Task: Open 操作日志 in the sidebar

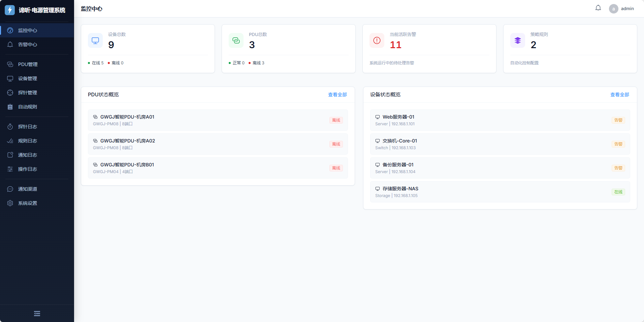Action: (x=28, y=169)
